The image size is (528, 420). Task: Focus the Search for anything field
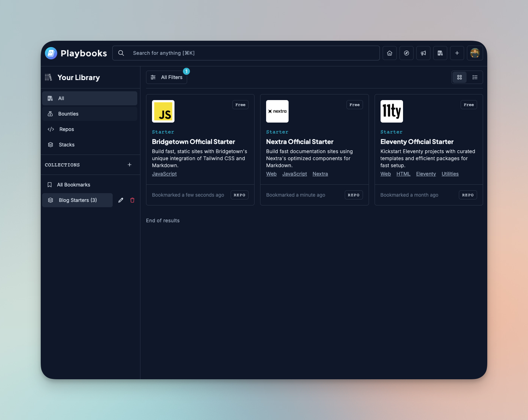pos(246,53)
